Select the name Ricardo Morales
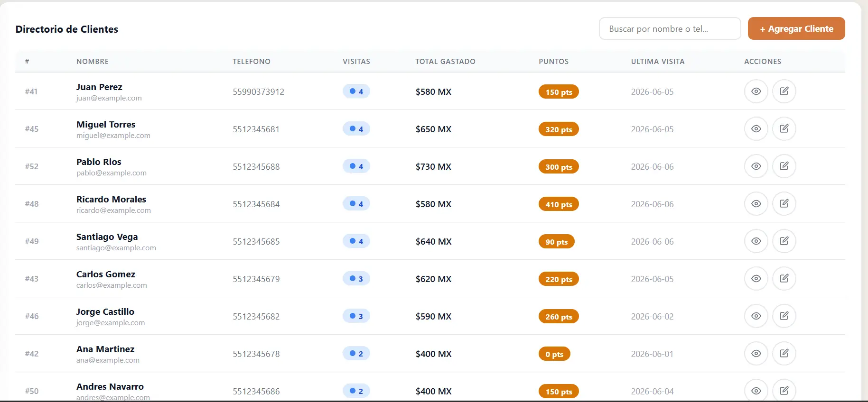 pyautogui.click(x=111, y=199)
